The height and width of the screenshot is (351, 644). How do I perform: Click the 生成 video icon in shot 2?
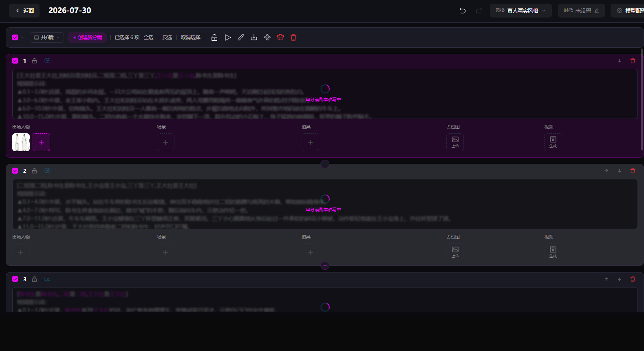coord(553,252)
